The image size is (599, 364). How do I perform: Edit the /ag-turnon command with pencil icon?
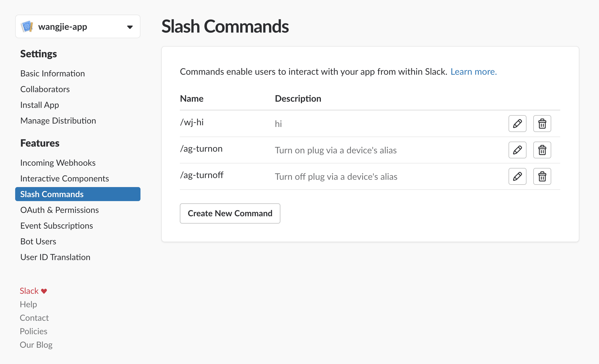pyautogui.click(x=517, y=150)
